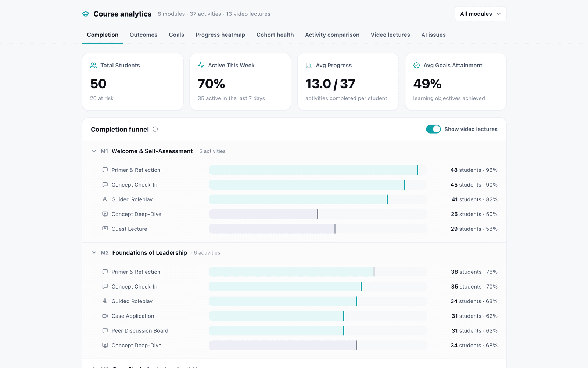The image size is (588, 368).
Task: Click the Avg Progress bar chart icon
Action: tap(309, 65)
